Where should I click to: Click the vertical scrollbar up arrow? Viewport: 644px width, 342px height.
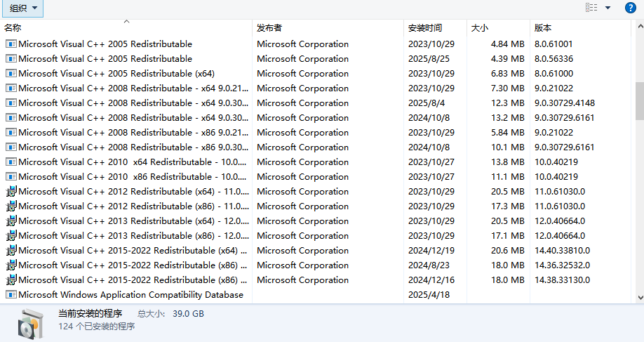pos(640,26)
